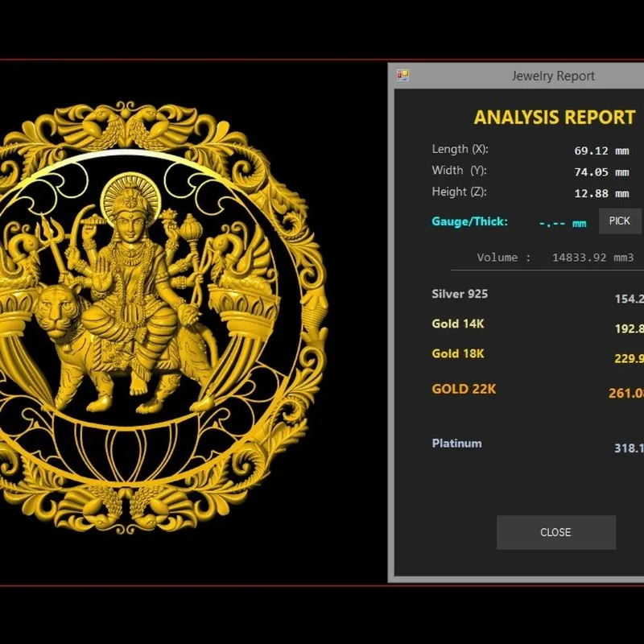
Task: Click the Jewelry Report title bar
Action: point(516,76)
